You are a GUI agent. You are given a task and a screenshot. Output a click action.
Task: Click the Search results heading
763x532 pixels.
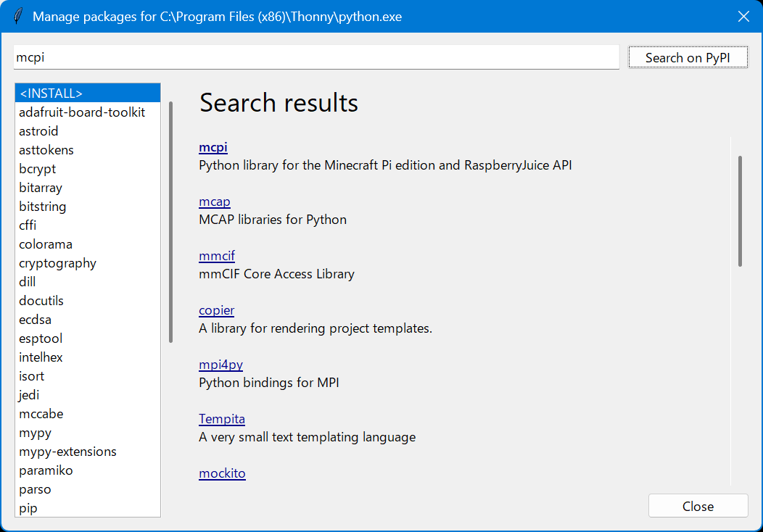[x=279, y=103]
